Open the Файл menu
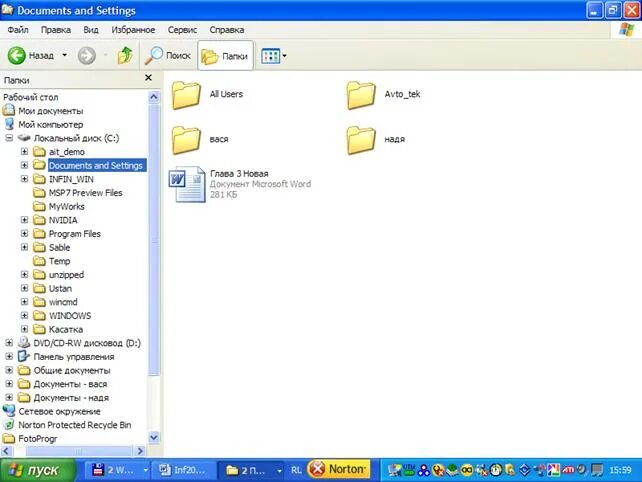The width and height of the screenshot is (642, 482). 18,30
